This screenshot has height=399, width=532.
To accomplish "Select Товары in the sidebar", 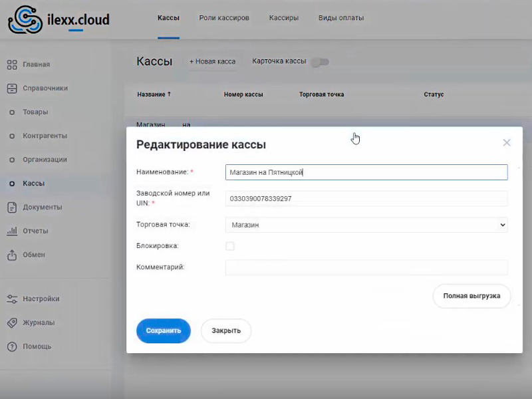I will pyautogui.click(x=35, y=112).
